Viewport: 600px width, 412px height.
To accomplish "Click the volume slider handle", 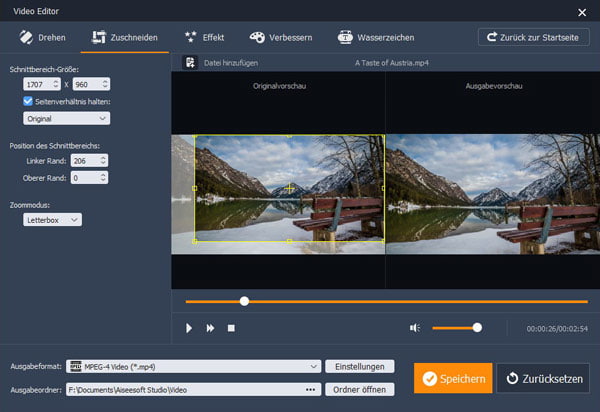I will pos(477,327).
